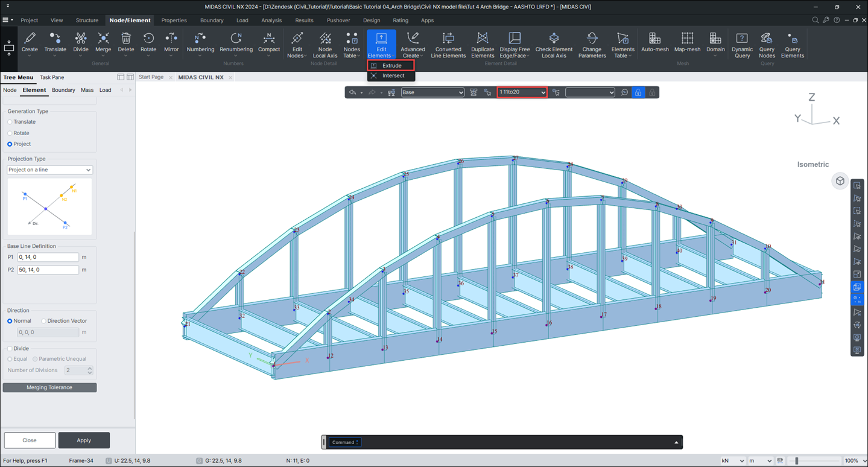This screenshot has width=868, height=467.
Task: Launch the Auto-mesh tool
Action: (x=654, y=42)
